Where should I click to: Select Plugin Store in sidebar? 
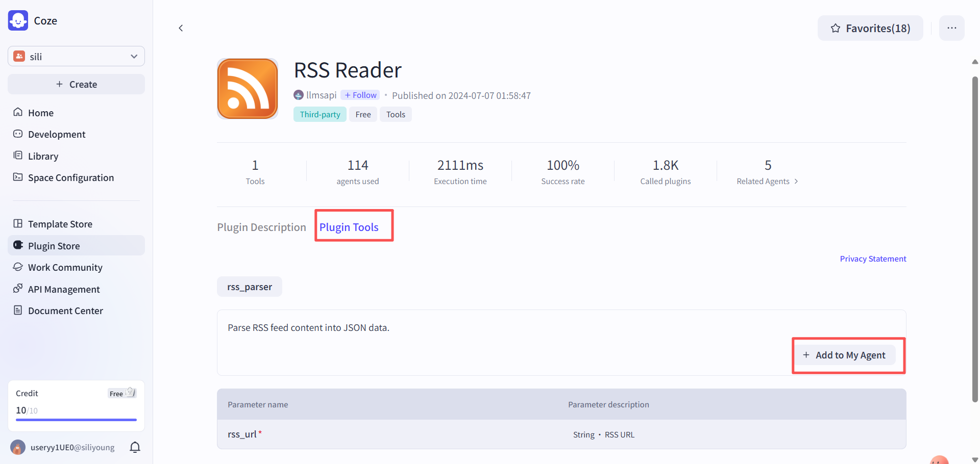76,245
